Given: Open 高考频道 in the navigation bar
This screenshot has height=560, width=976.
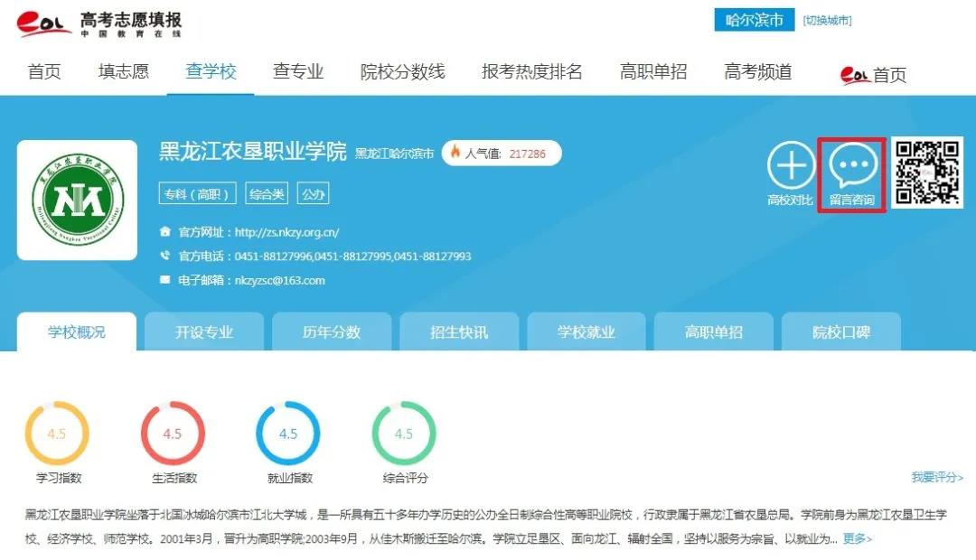Looking at the screenshot, I should [x=758, y=71].
